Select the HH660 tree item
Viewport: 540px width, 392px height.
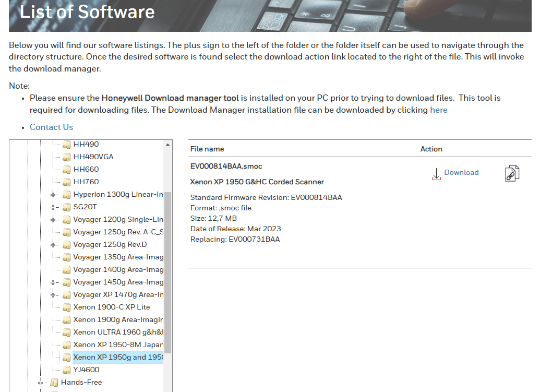click(x=86, y=169)
